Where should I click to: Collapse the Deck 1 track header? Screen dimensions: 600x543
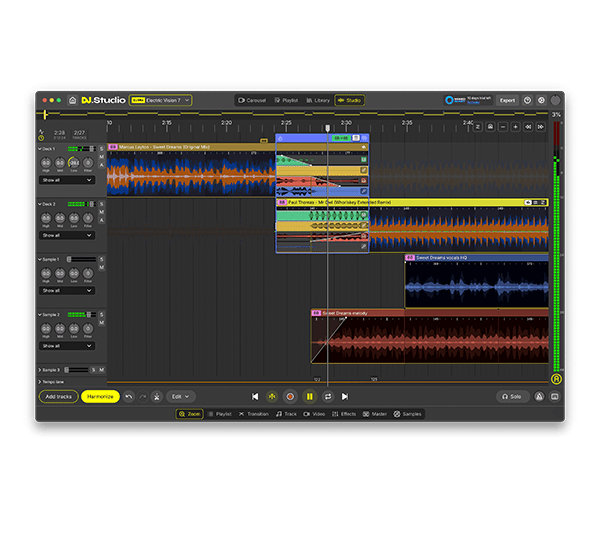point(39,149)
